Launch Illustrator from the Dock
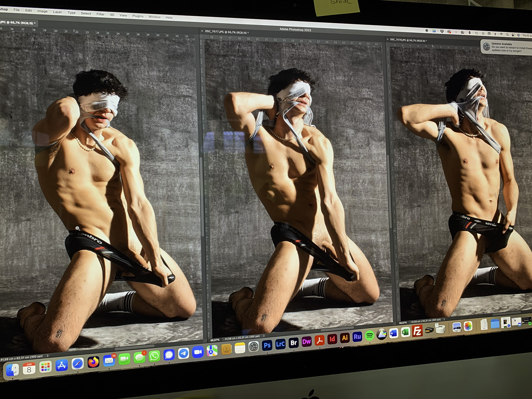 pos(345,338)
